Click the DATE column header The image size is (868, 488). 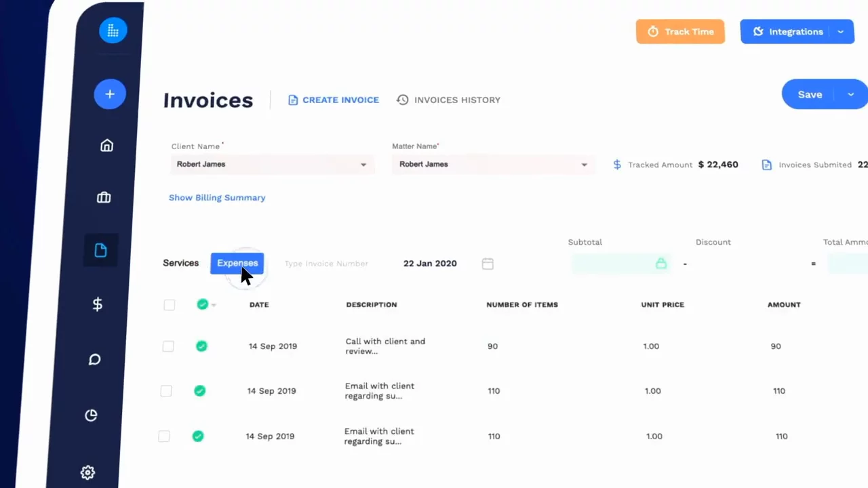(x=259, y=305)
